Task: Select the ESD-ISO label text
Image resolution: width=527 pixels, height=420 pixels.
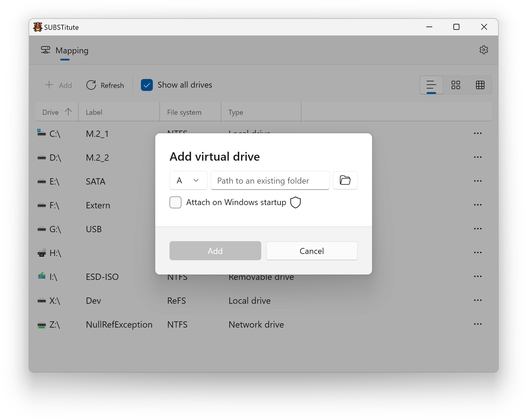Action: 102,277
